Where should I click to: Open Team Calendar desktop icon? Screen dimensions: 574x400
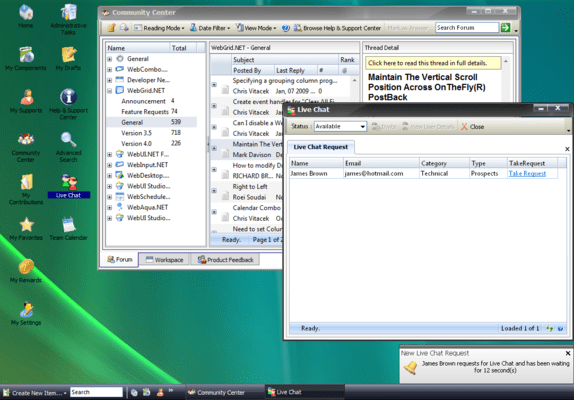[x=68, y=228]
